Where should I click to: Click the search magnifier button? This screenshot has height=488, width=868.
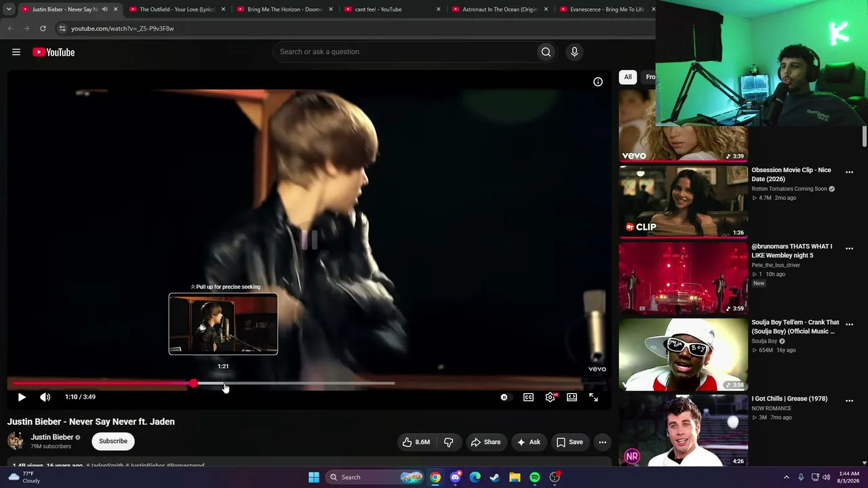546,52
